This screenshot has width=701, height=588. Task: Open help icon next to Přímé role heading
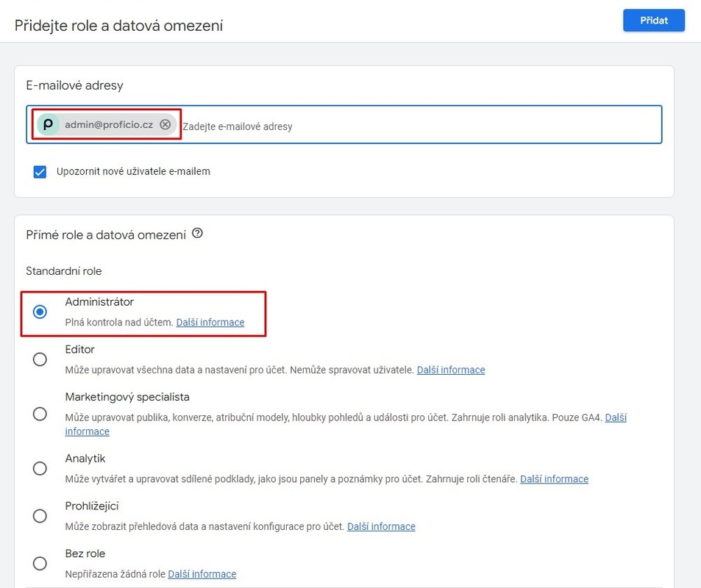point(197,233)
